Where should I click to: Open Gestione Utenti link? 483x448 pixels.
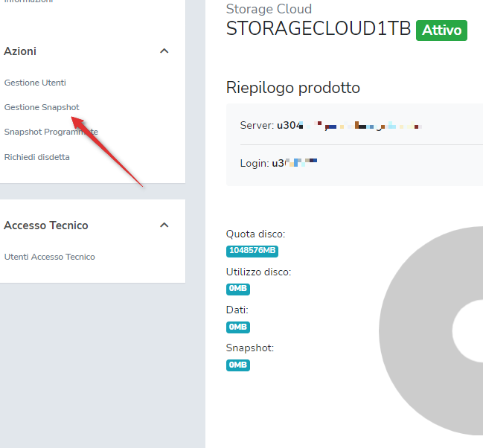point(35,83)
